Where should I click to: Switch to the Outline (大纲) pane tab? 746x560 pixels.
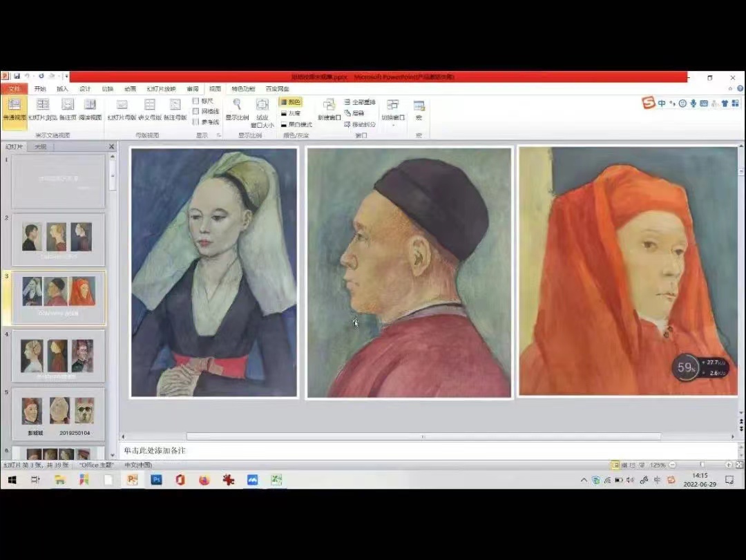pos(40,146)
